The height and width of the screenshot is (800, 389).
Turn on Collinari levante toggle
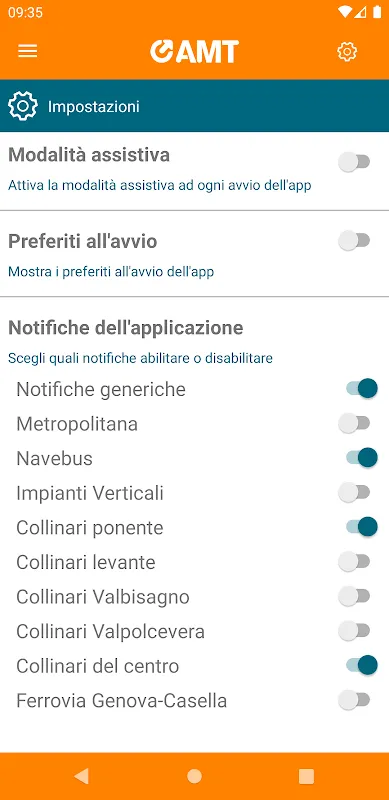click(354, 562)
